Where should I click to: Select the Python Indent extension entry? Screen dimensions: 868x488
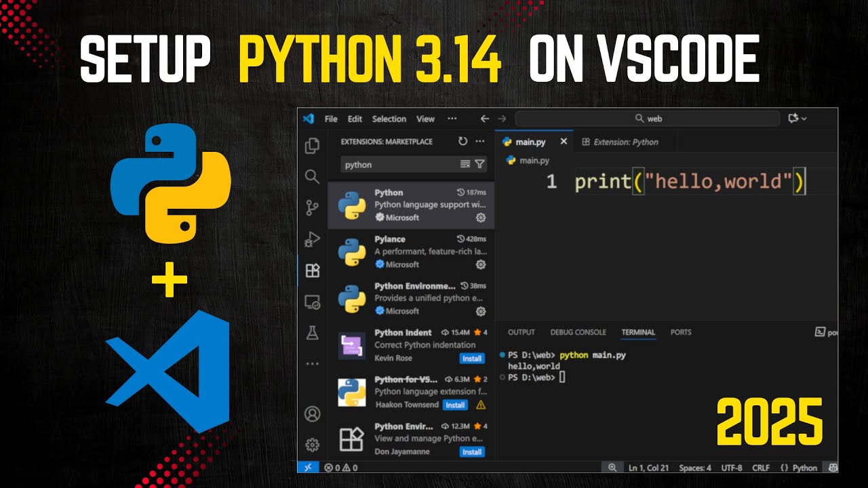(411, 346)
